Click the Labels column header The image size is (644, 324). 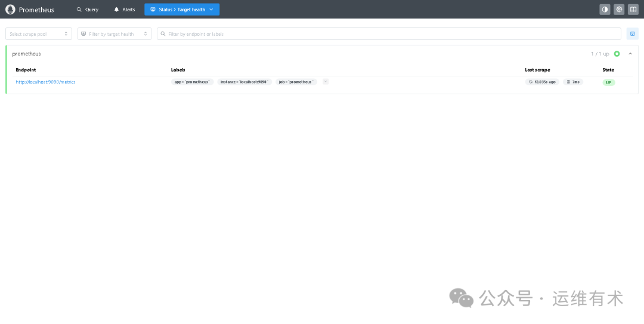[178, 70]
